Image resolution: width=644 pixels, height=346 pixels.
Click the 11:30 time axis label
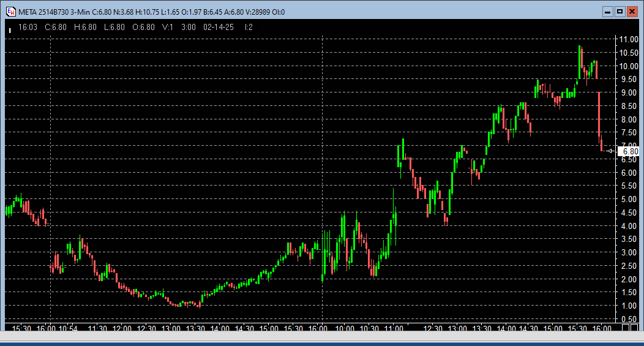click(97, 328)
